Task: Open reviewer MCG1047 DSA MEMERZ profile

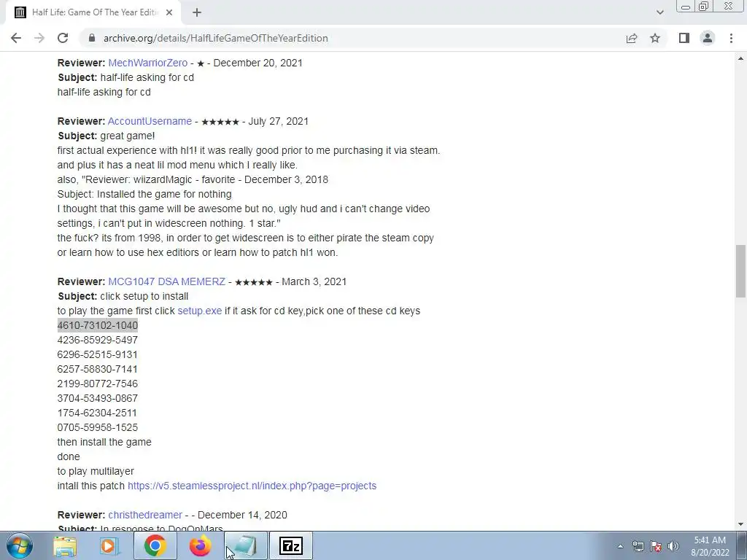Action: 167,282
